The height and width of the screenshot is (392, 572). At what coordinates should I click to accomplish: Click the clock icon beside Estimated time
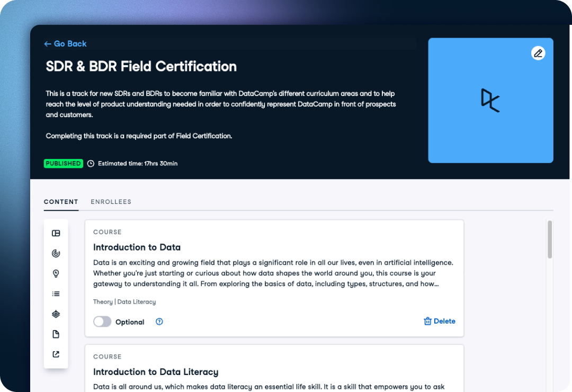[x=91, y=164]
